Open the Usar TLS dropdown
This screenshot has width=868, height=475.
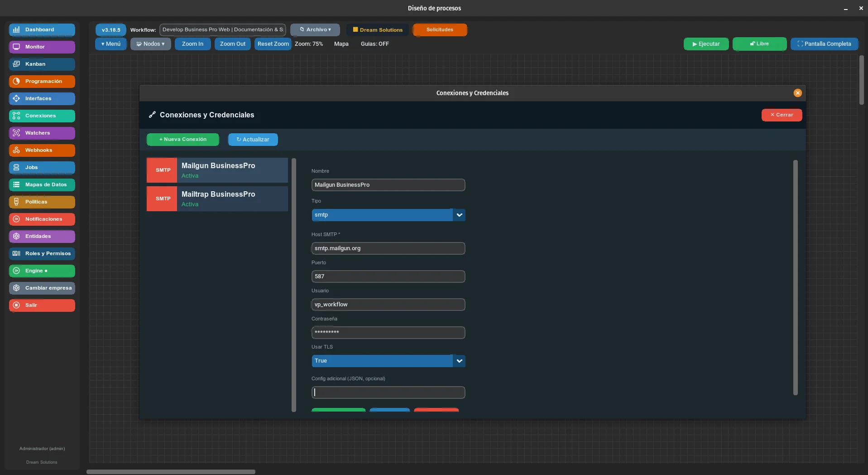(x=388, y=361)
